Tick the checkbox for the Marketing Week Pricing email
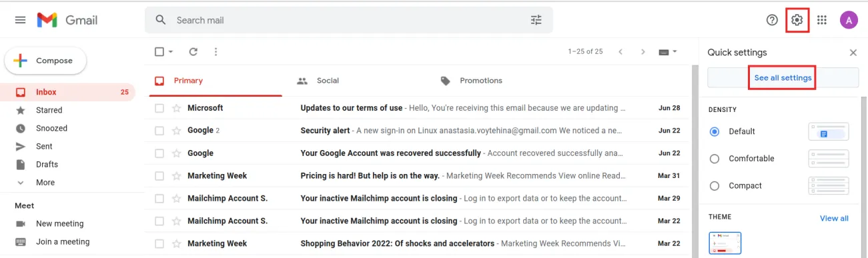The height and width of the screenshot is (258, 868). pos(159,176)
